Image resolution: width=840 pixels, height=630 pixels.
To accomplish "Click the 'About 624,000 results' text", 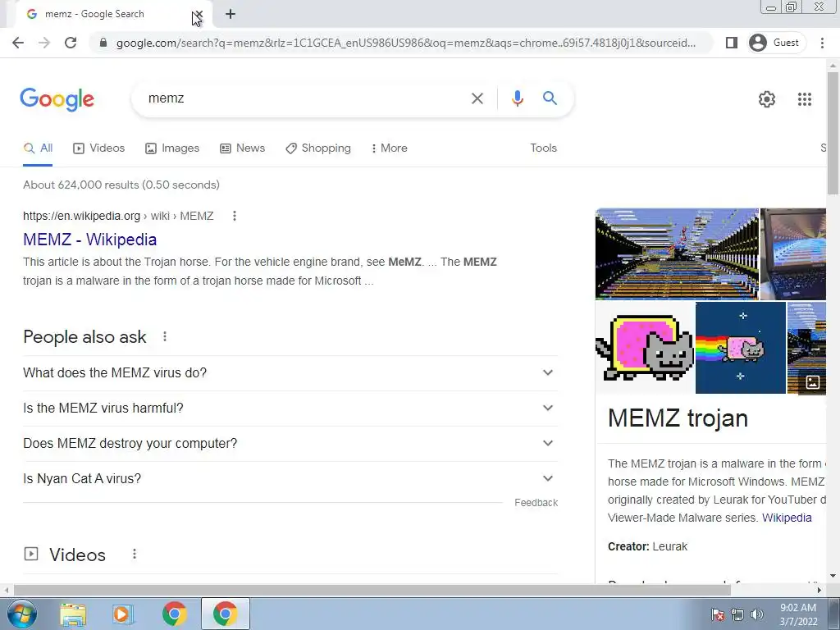I will tap(121, 185).
